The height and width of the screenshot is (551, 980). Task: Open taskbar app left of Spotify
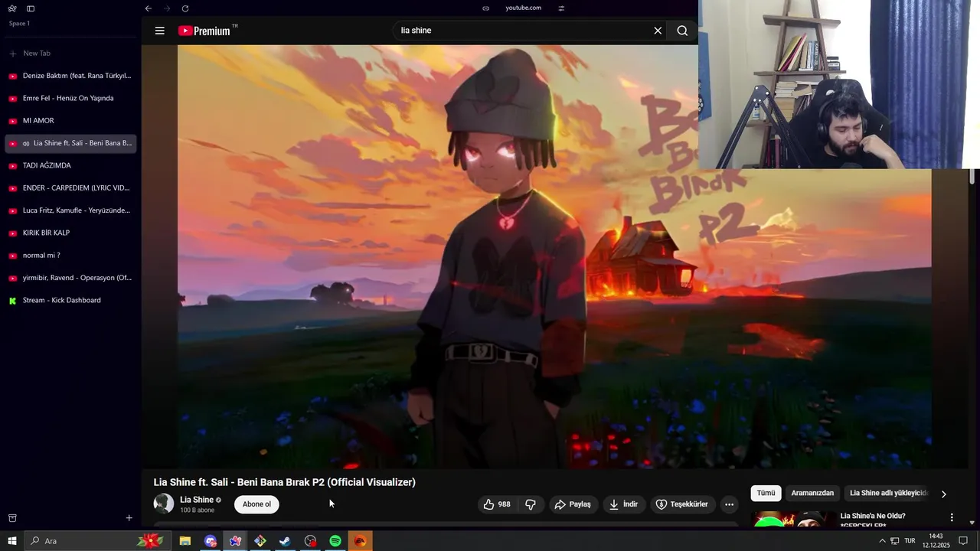[310, 541]
